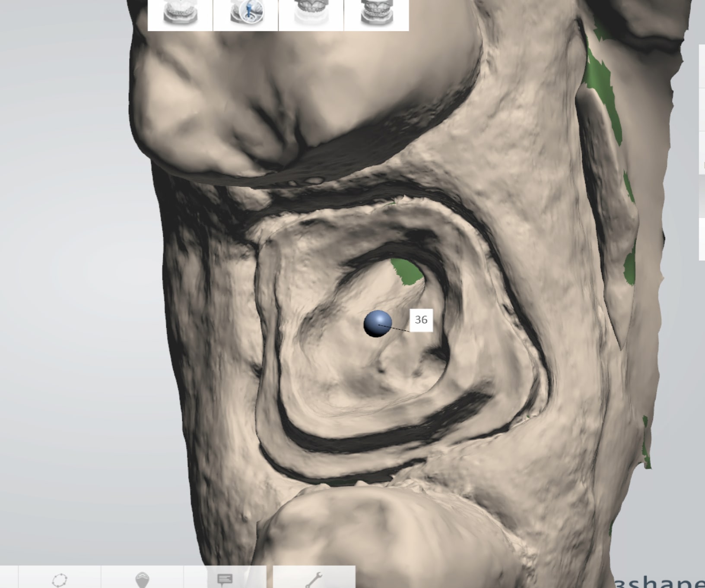705x588 pixels.
Task: Click the 3shape logo
Action: click(661, 583)
